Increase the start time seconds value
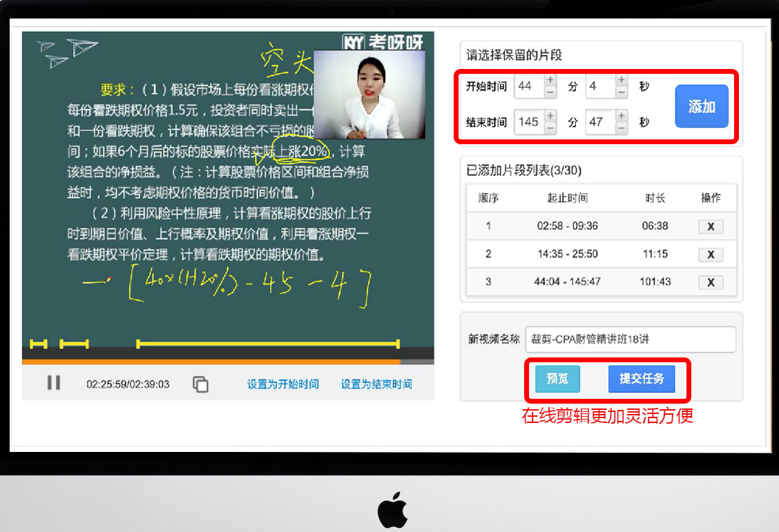Image resolution: width=779 pixels, height=532 pixels. (x=622, y=80)
